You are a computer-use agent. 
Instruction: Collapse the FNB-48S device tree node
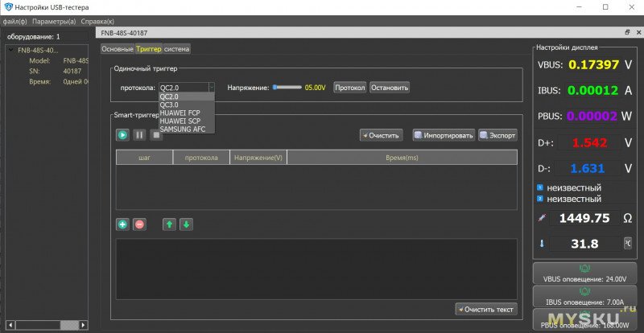9,50
